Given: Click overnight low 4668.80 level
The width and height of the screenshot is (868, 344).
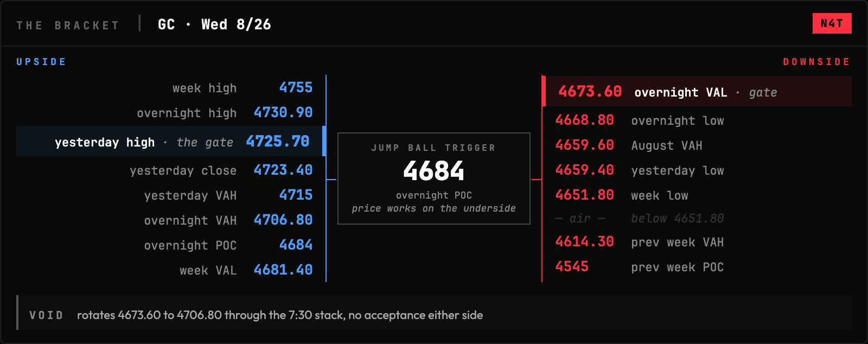Looking at the screenshot, I should 697,120.
